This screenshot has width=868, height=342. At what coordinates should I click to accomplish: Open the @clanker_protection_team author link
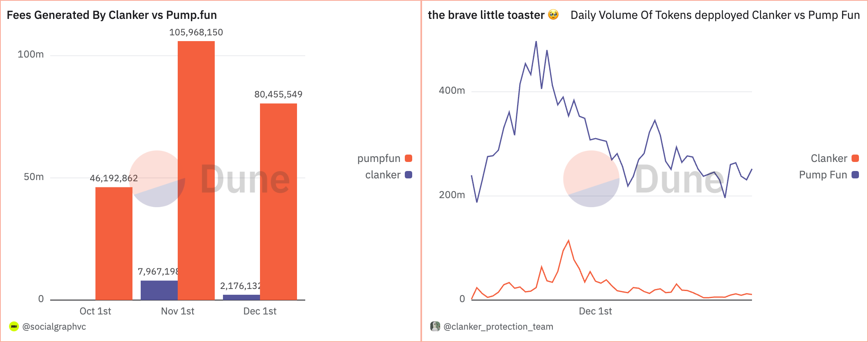click(x=498, y=326)
